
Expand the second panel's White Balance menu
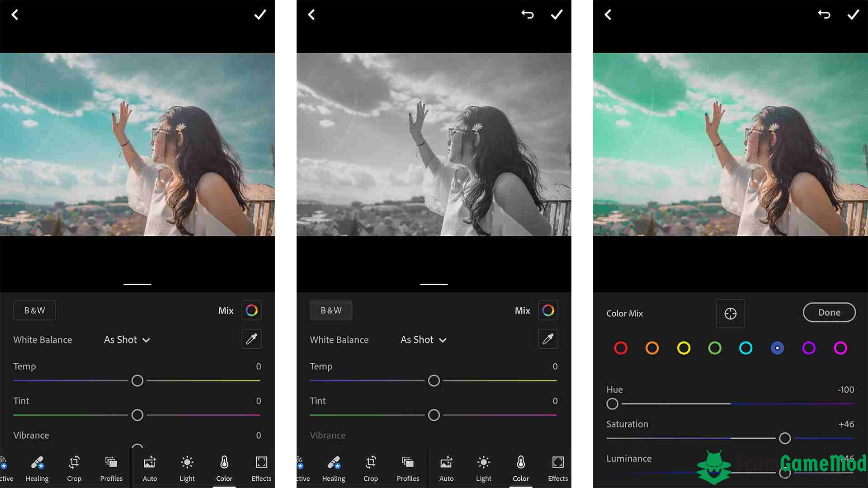click(x=424, y=339)
